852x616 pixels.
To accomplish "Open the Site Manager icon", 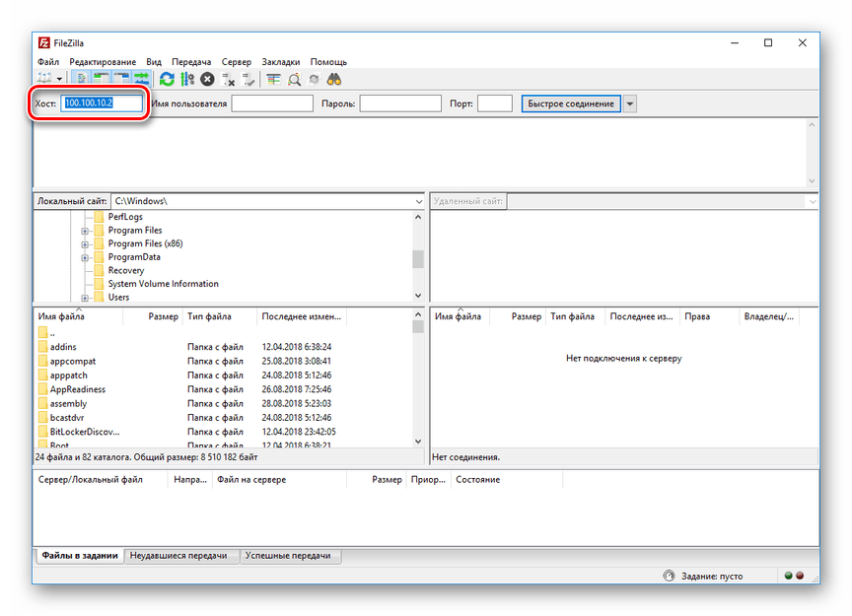I will 44,79.
